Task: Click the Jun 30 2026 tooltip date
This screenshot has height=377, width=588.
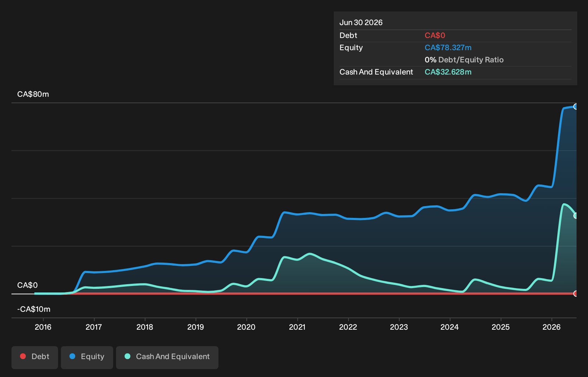Action: click(361, 23)
